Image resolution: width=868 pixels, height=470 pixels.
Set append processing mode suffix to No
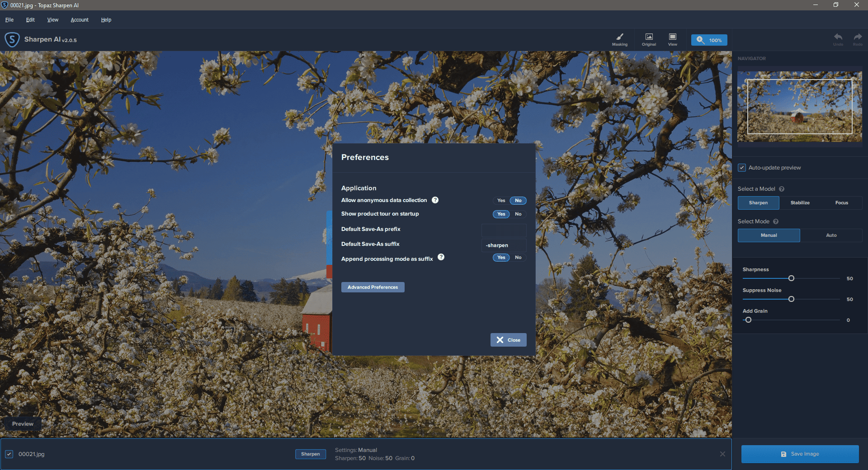pos(518,258)
